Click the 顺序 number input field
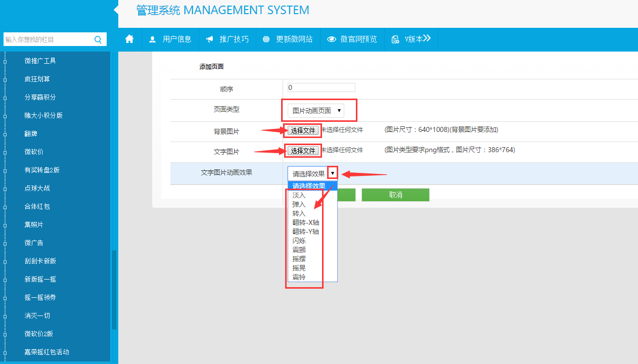 tap(321, 87)
